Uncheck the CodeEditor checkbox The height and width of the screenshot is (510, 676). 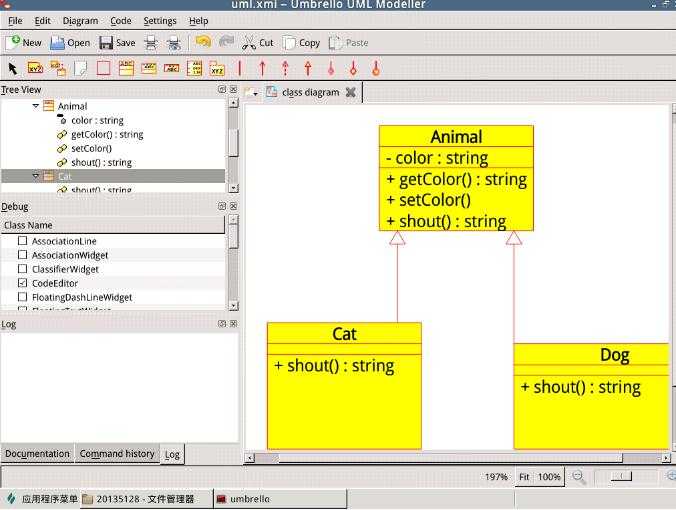pyautogui.click(x=22, y=283)
